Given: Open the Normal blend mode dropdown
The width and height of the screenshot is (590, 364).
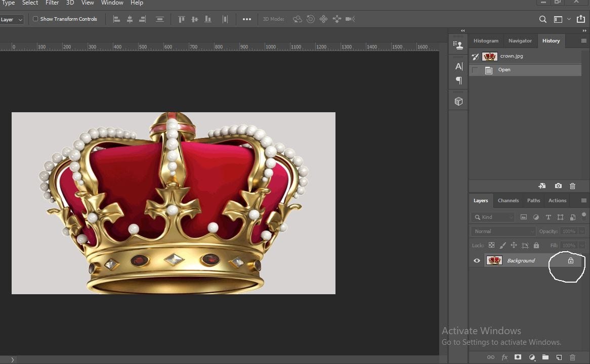Looking at the screenshot, I should [x=503, y=231].
